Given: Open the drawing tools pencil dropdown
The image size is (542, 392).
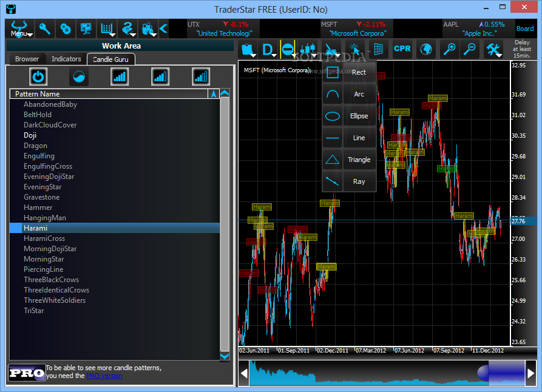Looking at the screenshot, I should 332,49.
